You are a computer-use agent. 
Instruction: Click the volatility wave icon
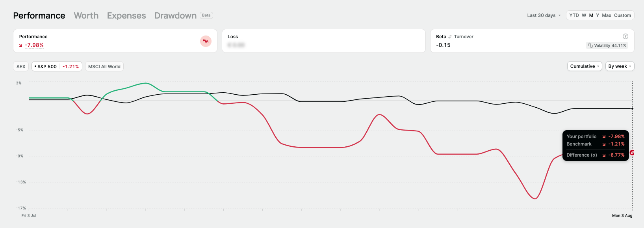tap(590, 45)
